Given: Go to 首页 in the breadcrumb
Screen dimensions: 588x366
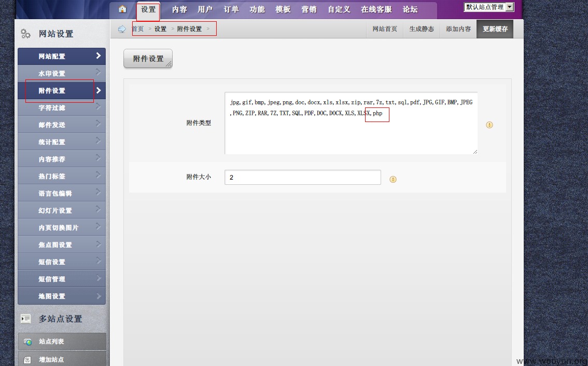Looking at the screenshot, I should (x=137, y=29).
